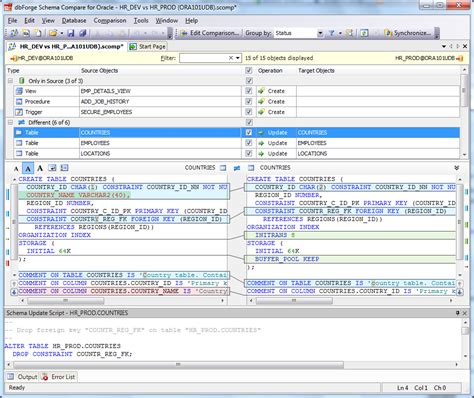Click the New Schema Comparison toolbar icon
Viewport: 474px width, 398px height.
pos(14,33)
